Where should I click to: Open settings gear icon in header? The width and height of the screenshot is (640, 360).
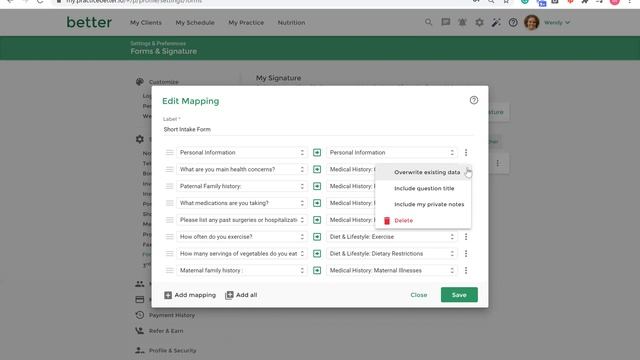pyautogui.click(x=479, y=22)
